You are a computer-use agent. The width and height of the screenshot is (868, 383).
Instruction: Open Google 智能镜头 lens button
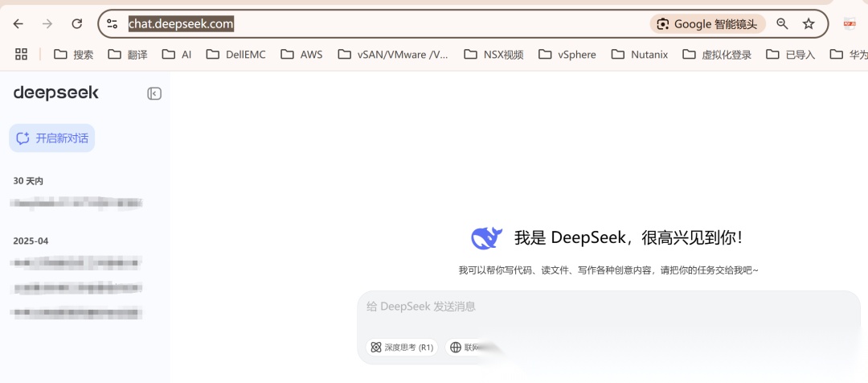click(707, 24)
